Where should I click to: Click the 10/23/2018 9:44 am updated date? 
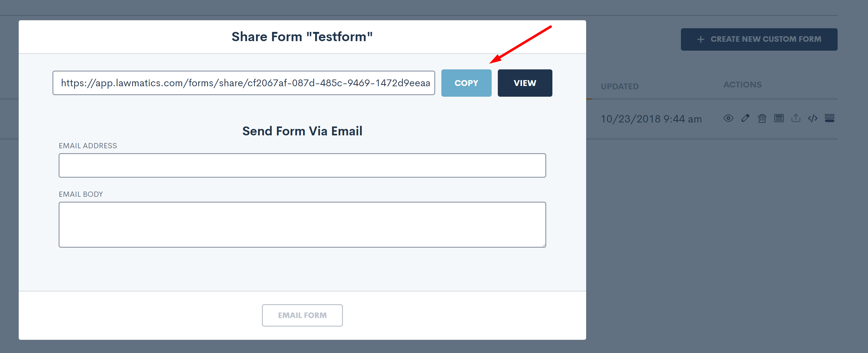[x=651, y=119]
